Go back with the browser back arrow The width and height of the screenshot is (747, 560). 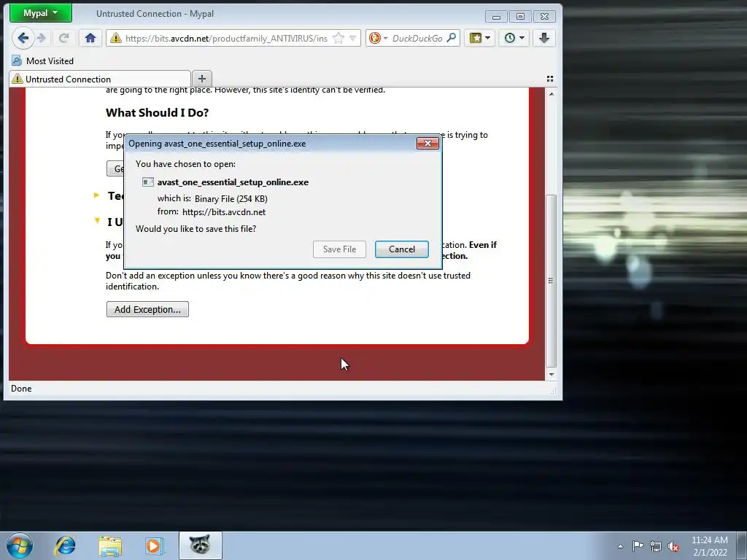click(x=23, y=38)
